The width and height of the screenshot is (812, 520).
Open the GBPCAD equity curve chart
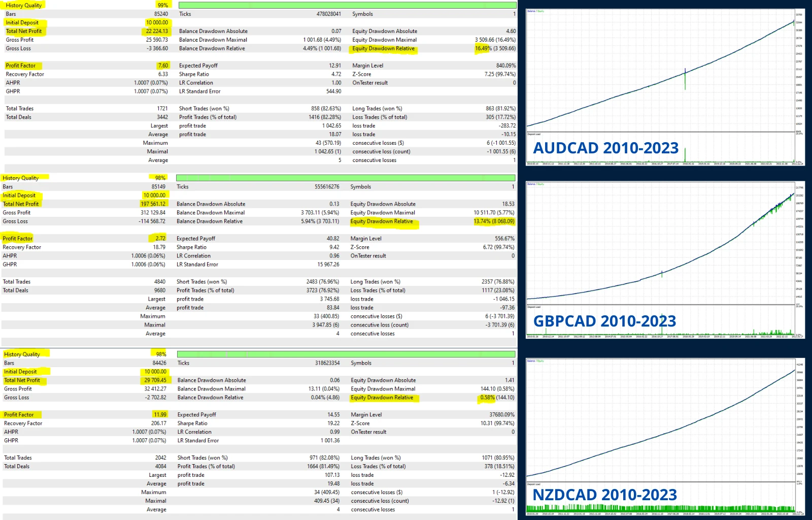point(660,244)
